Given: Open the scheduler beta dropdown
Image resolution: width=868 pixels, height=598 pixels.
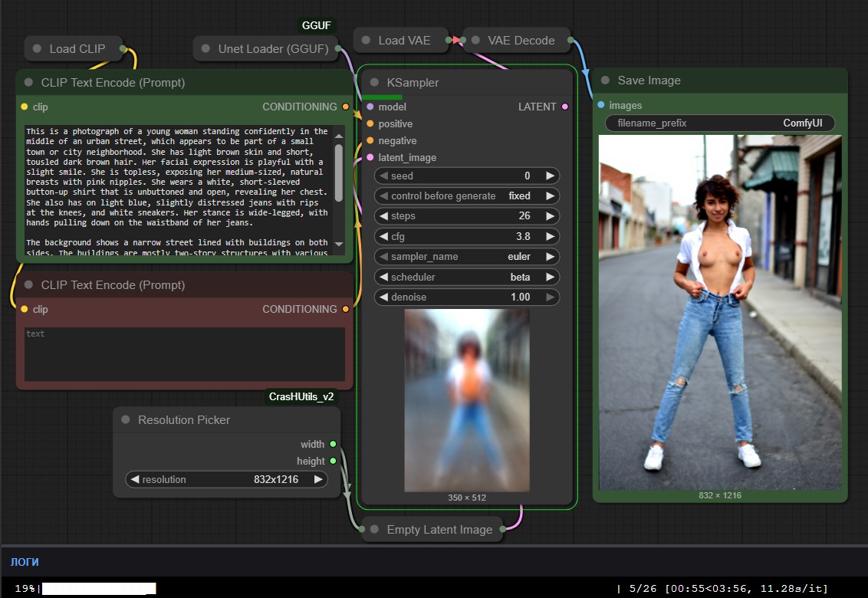Looking at the screenshot, I should (x=467, y=277).
